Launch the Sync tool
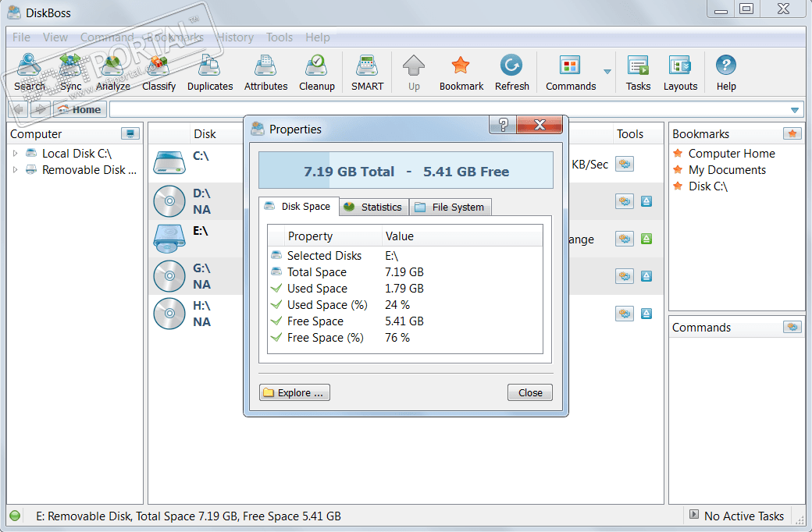Viewport: 812px width, 532px height. pyautogui.click(x=70, y=73)
